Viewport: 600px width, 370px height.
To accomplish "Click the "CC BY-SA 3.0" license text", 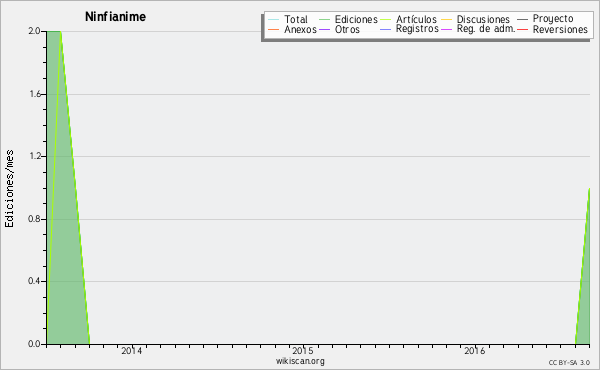I will [x=569, y=363].
